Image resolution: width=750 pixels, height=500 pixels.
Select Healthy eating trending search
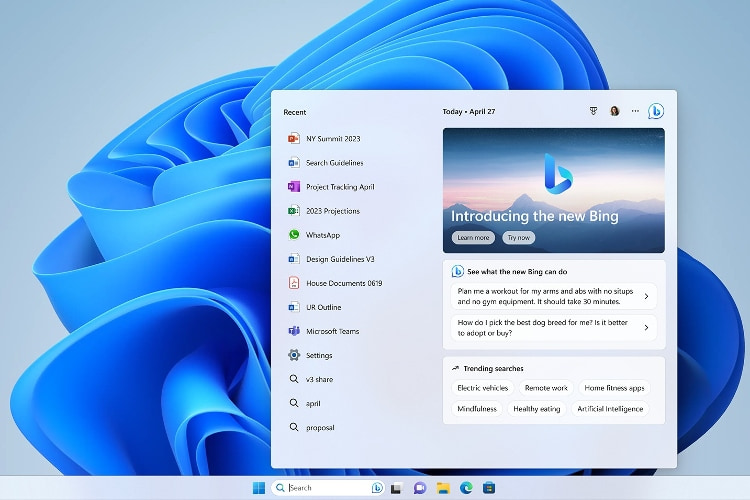click(537, 409)
